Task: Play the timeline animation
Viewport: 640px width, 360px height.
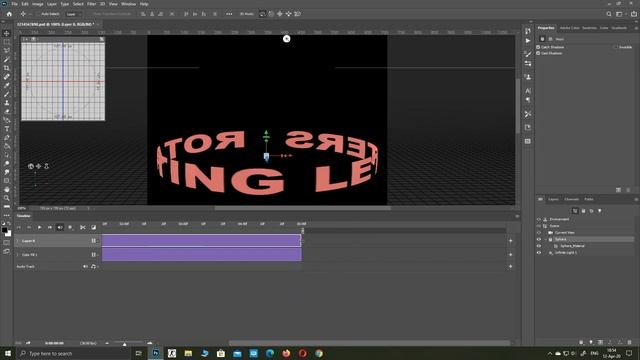Action: pos(39,227)
